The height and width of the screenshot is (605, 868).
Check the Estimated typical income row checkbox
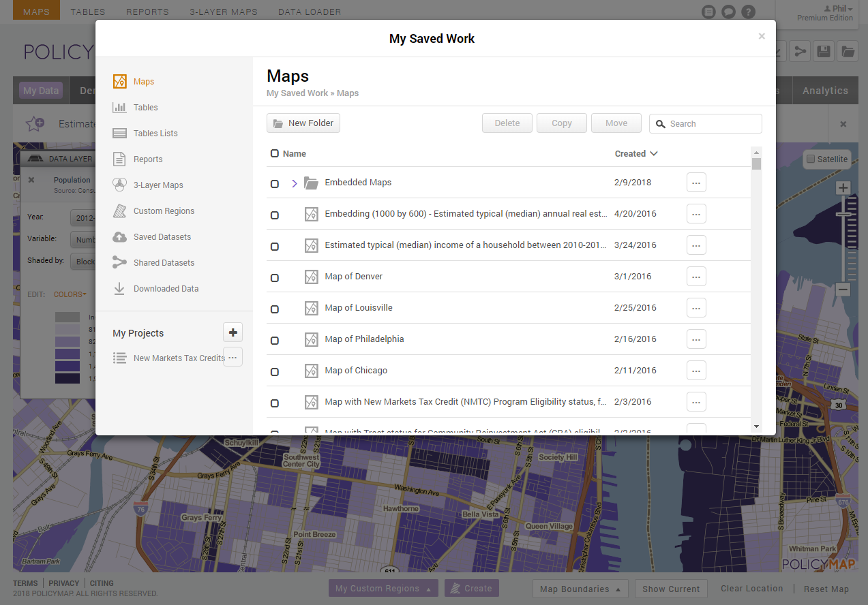click(x=275, y=247)
